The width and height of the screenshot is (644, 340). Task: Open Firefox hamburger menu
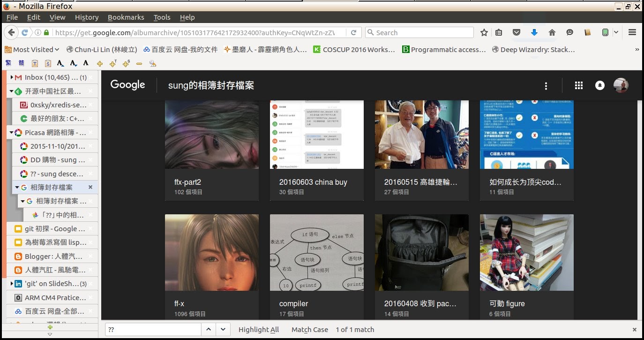click(632, 33)
